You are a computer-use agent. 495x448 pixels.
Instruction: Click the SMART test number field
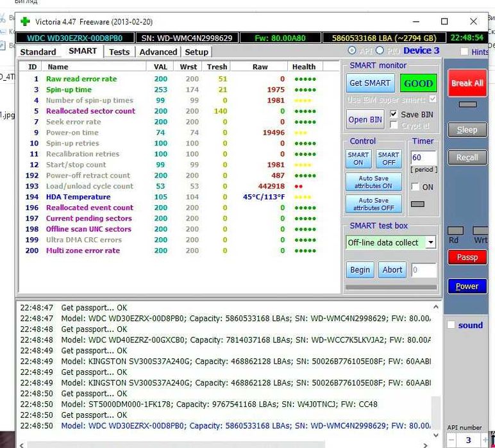[424, 270]
